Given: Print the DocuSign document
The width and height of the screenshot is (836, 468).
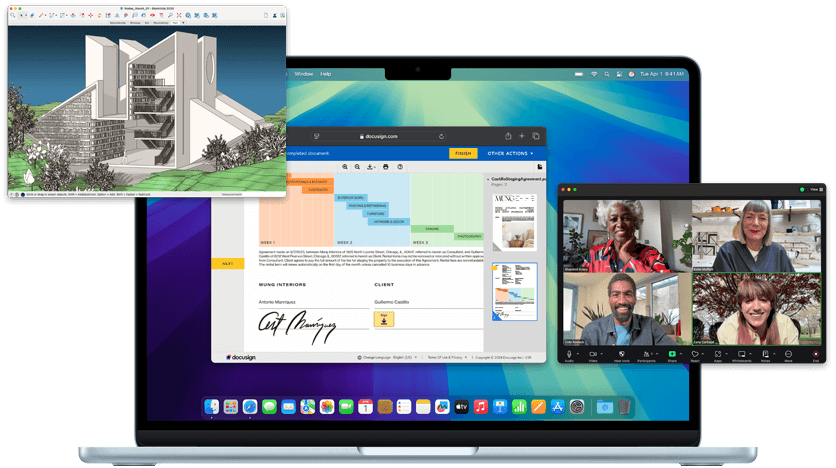Looking at the screenshot, I should click(385, 167).
